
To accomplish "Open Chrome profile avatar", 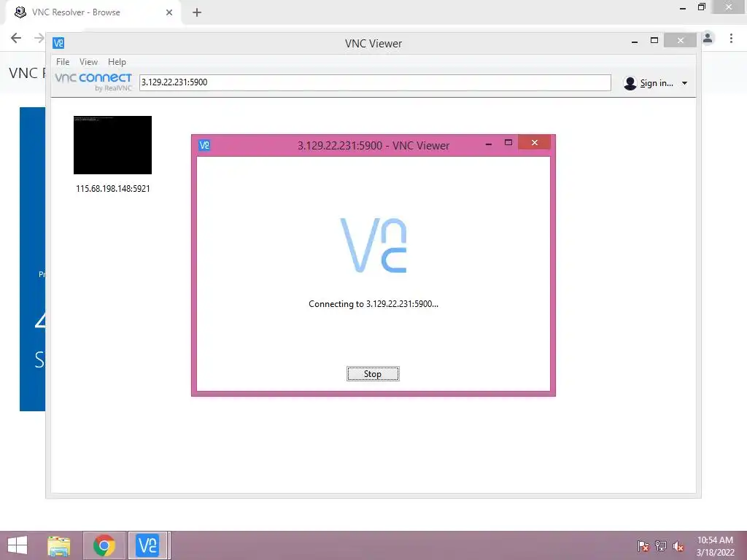I will pos(708,38).
